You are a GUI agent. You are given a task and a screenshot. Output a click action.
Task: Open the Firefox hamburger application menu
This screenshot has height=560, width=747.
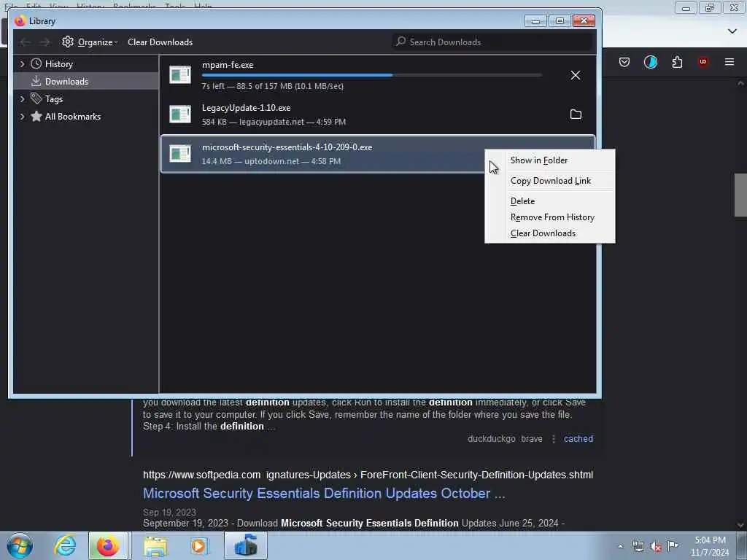coord(729,62)
